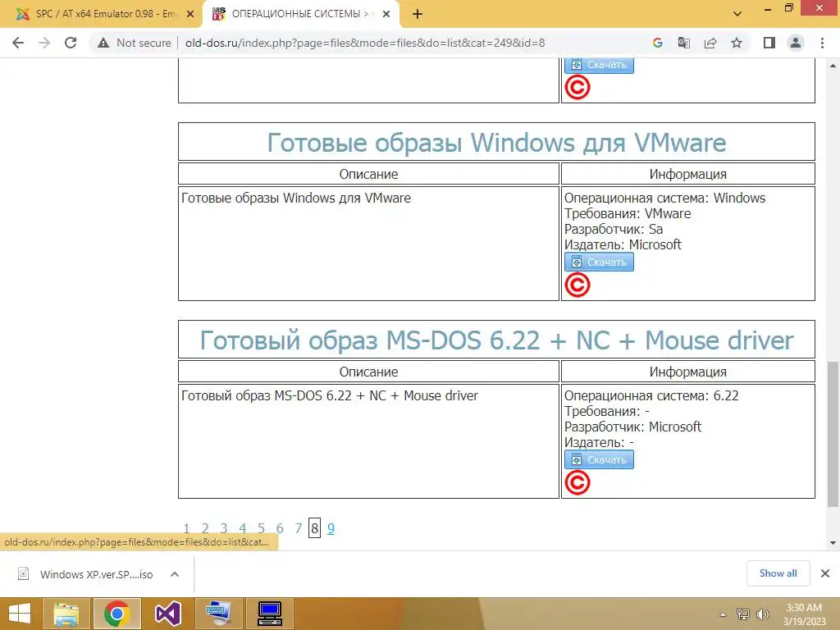The height and width of the screenshot is (630, 840).
Task: Open the Chrome profile avatar
Action: (x=796, y=43)
